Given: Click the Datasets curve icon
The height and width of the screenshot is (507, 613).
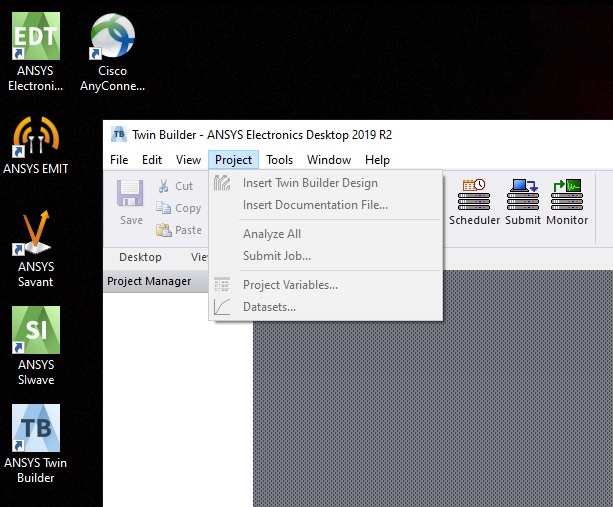Looking at the screenshot, I should 222,307.
